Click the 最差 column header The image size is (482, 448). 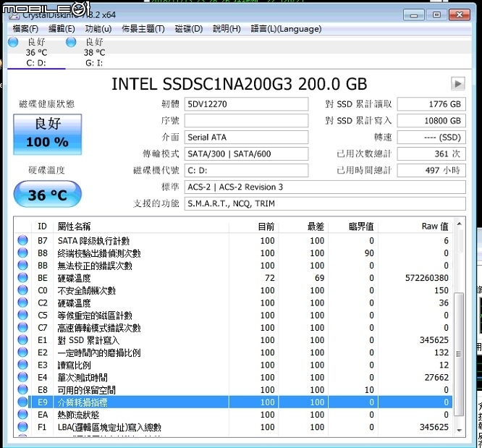[x=304, y=227]
